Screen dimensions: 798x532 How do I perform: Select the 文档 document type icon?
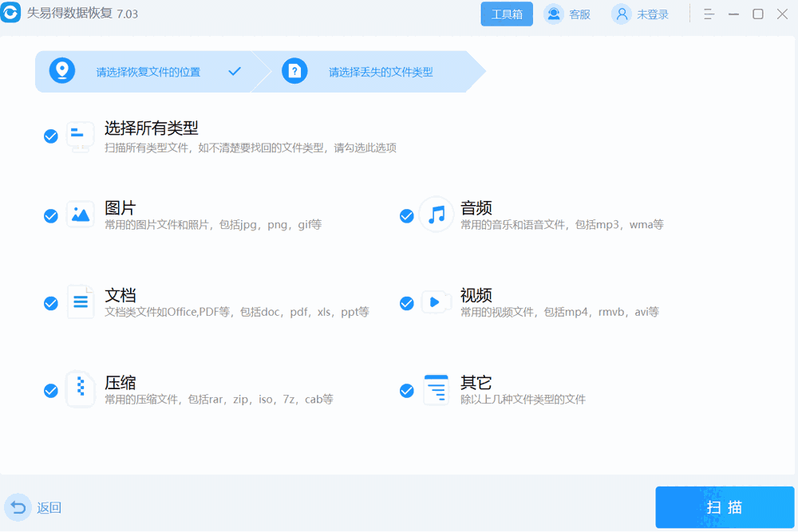[80, 301]
